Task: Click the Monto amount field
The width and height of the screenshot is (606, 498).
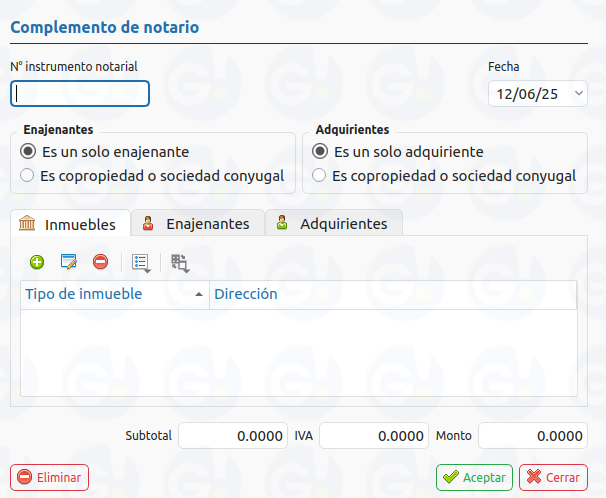Action: point(533,436)
